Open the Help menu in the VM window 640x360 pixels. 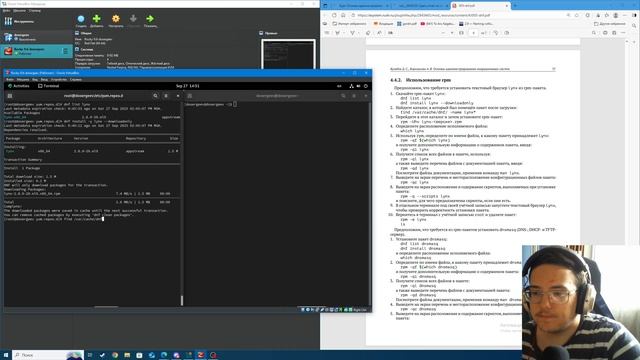pos(76,80)
